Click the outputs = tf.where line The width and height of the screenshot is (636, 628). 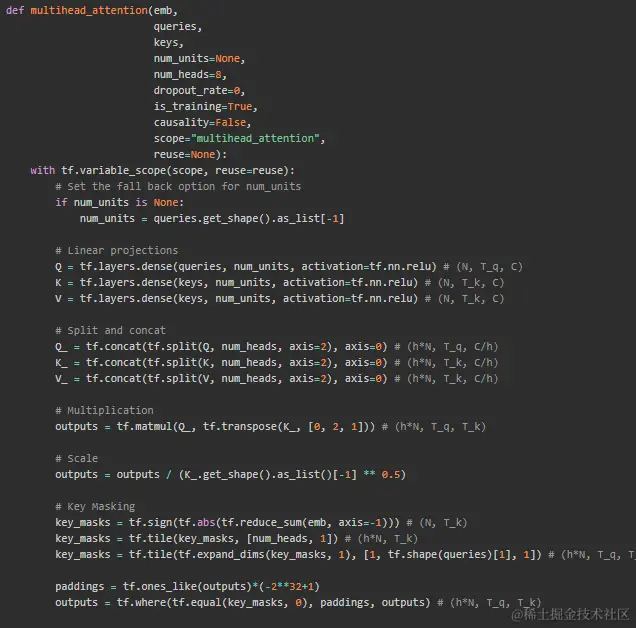pyautogui.click(x=298, y=602)
